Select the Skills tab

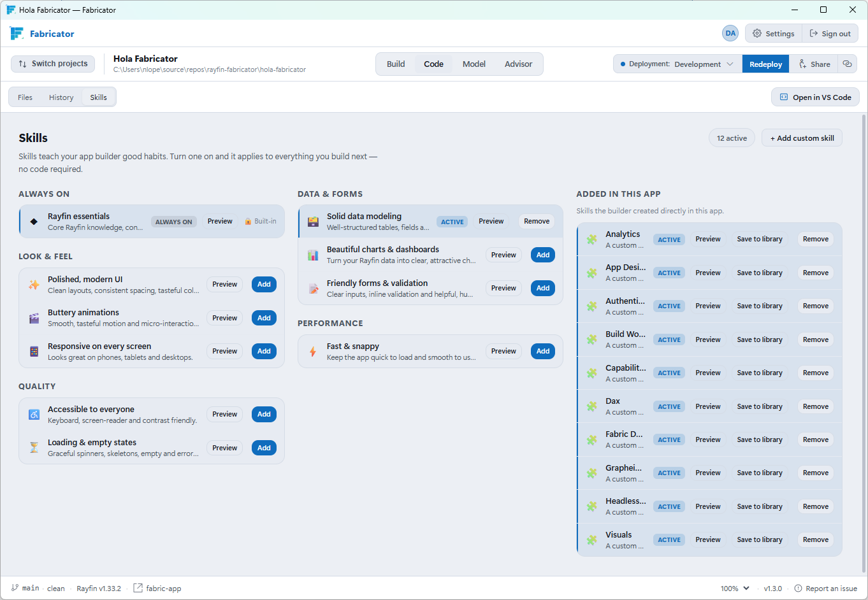98,97
